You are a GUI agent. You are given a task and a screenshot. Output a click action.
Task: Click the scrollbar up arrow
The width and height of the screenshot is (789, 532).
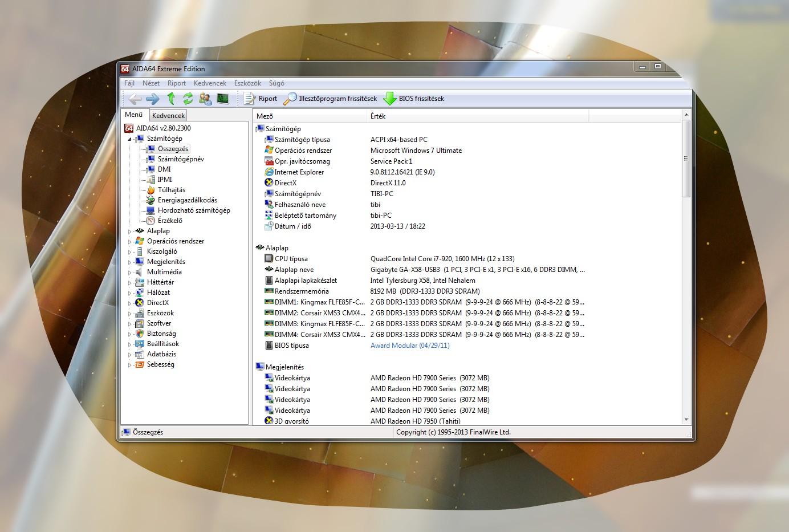coord(686,116)
